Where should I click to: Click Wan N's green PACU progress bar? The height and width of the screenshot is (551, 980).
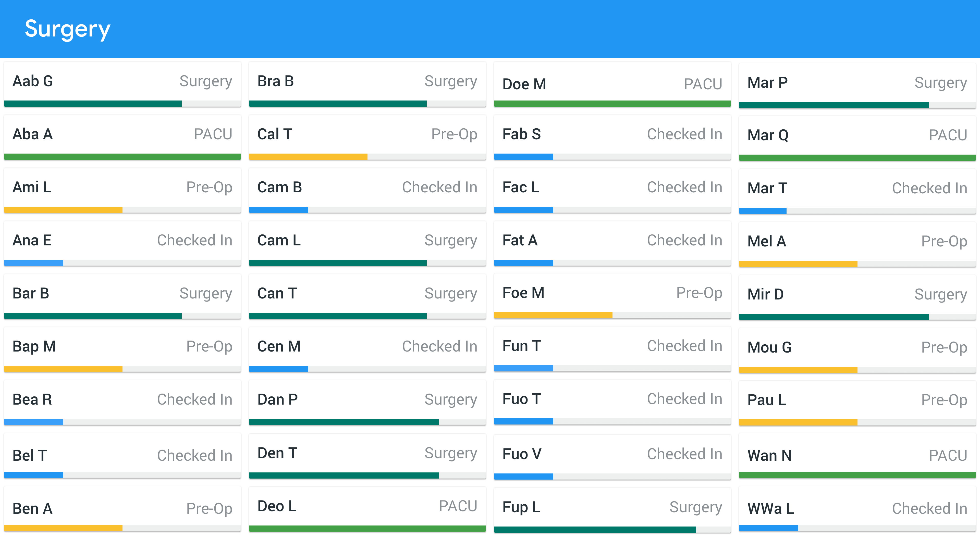857,475
